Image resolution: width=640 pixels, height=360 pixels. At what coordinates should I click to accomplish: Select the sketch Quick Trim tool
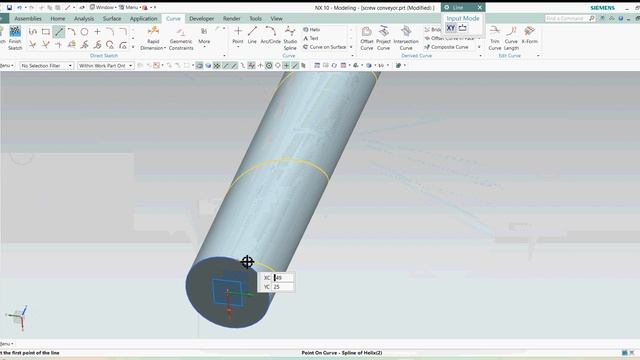click(x=33, y=44)
